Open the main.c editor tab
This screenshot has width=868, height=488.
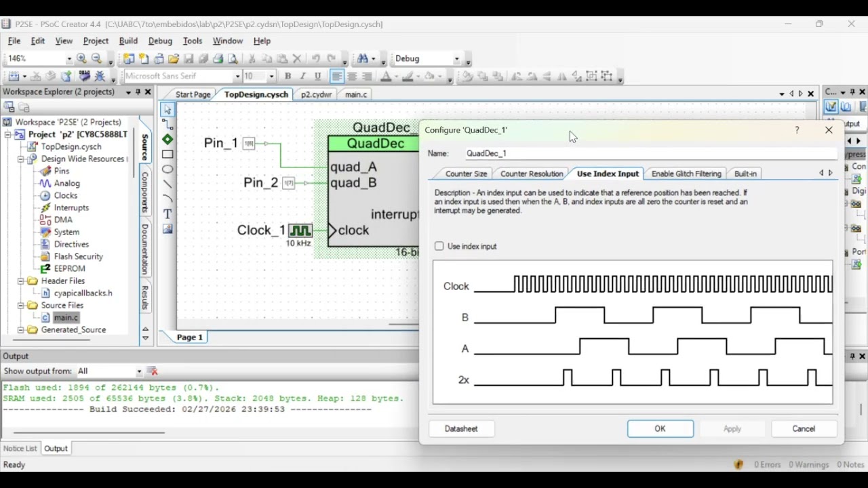point(356,94)
